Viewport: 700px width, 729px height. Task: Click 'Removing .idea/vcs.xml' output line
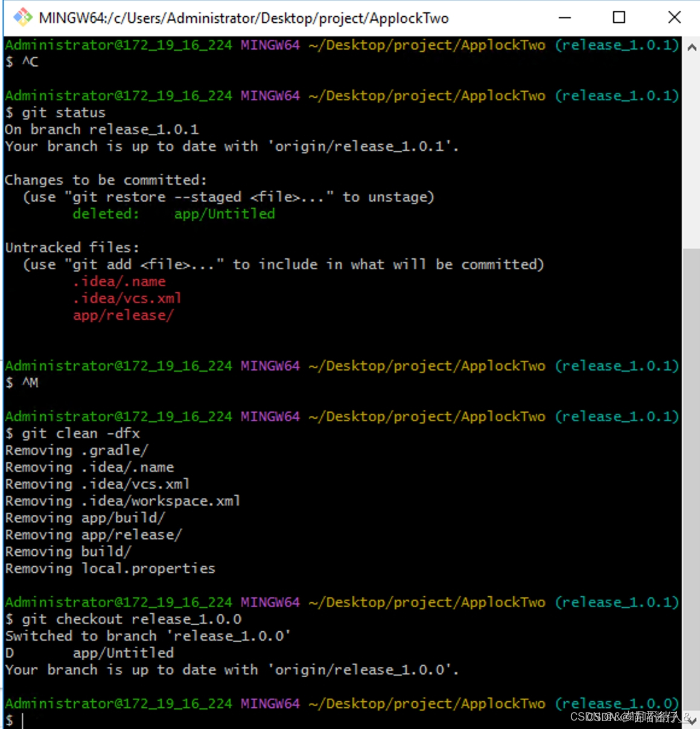[x=97, y=485]
